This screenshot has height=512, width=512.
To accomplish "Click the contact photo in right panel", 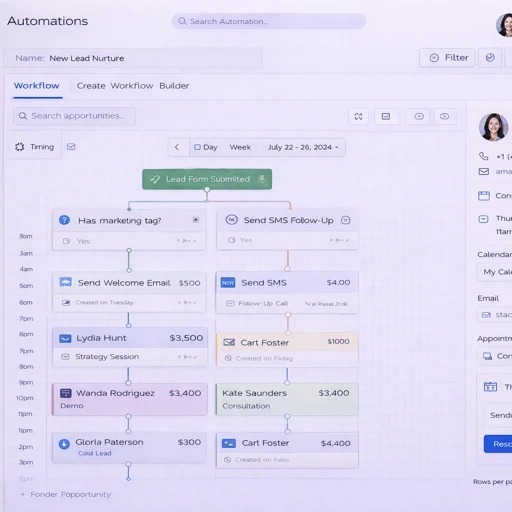I will [493, 127].
